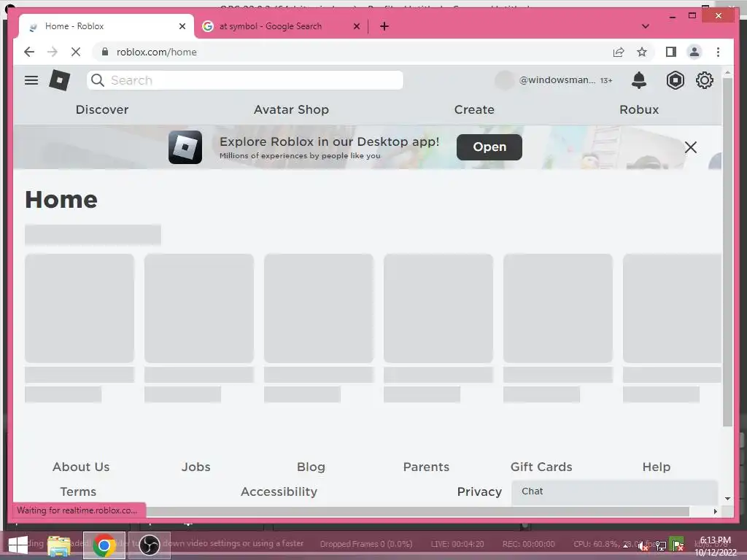Open the Roblox hamburger navigation menu
The image size is (747, 560).
pos(31,80)
